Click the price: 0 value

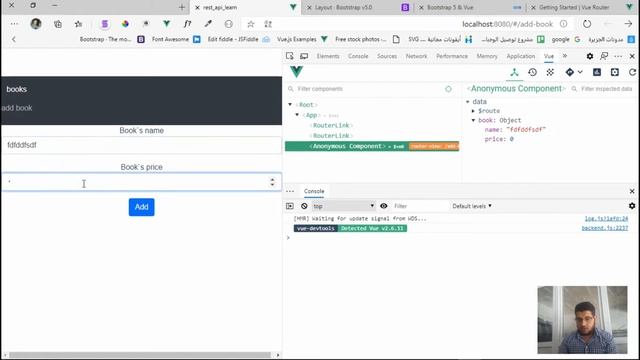coord(499,139)
